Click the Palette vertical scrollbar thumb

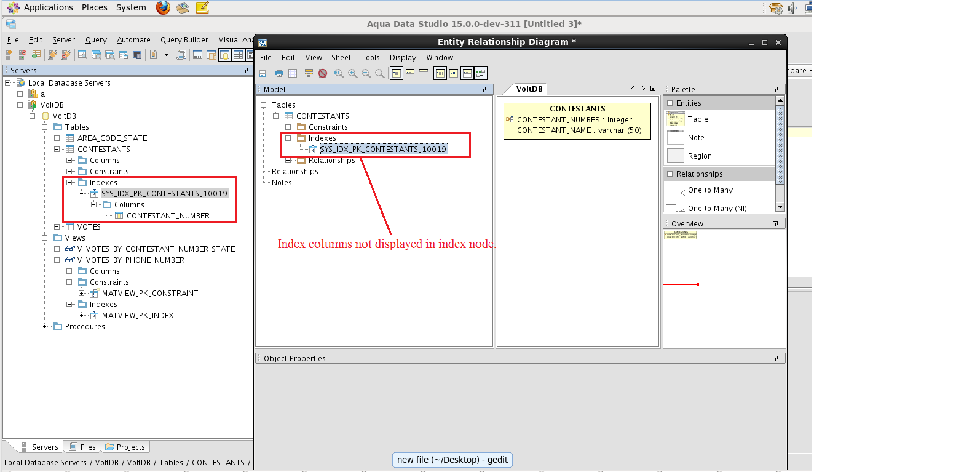click(x=780, y=145)
